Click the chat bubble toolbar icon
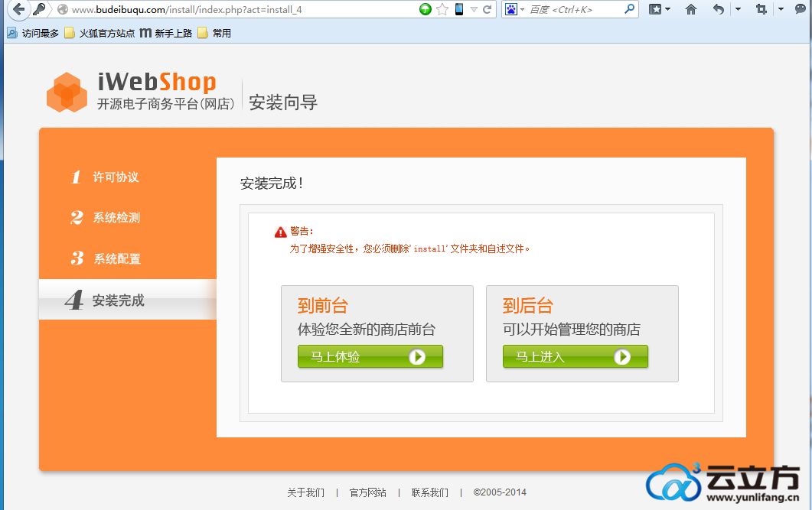The height and width of the screenshot is (510, 812). click(x=801, y=9)
